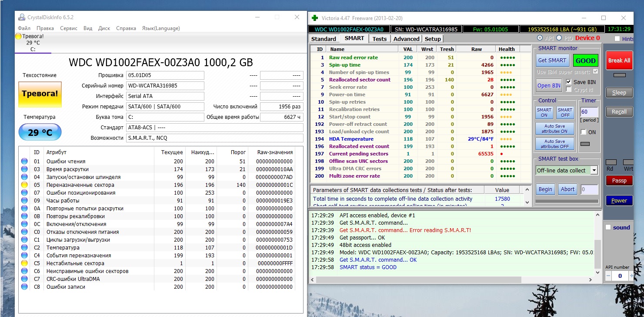
Task: Open the Язык(Language) menu
Action: click(161, 28)
